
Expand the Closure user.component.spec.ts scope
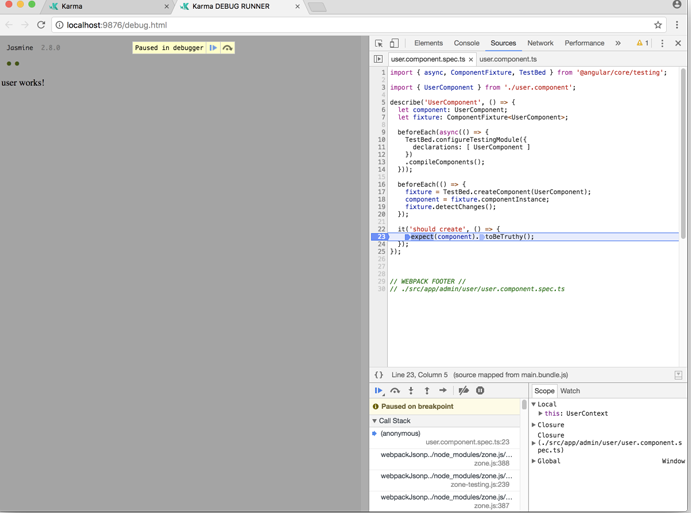pyautogui.click(x=534, y=443)
